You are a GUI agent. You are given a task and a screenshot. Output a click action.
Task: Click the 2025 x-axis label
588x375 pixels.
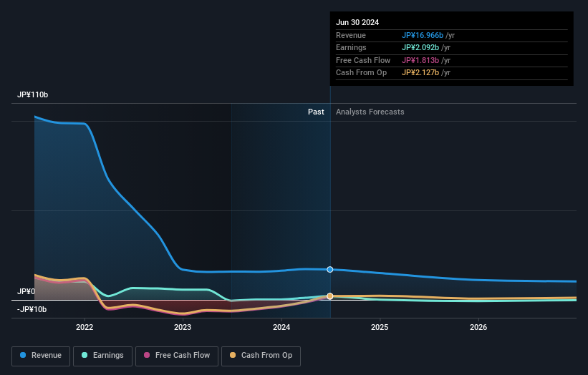380,328
